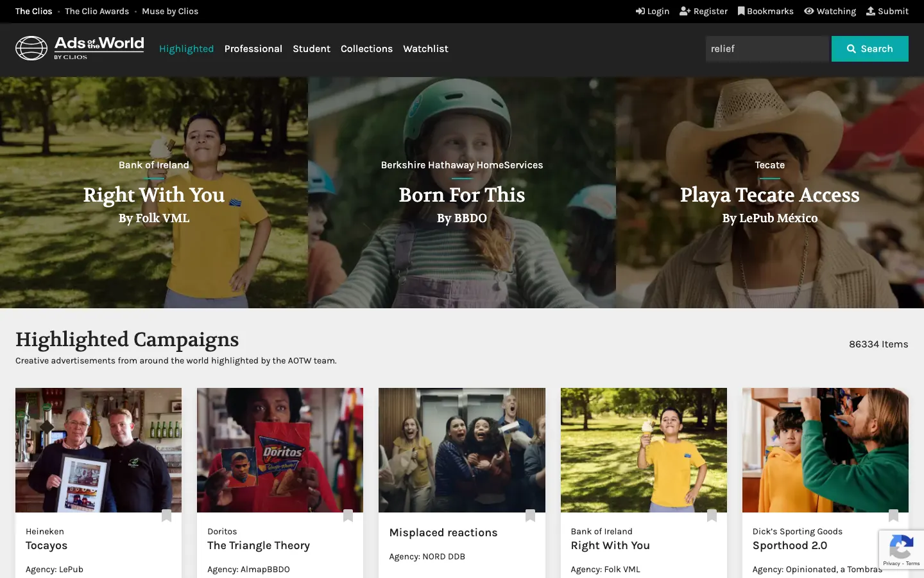
Task: Open the Watching eye icon link
Action: [x=830, y=12]
